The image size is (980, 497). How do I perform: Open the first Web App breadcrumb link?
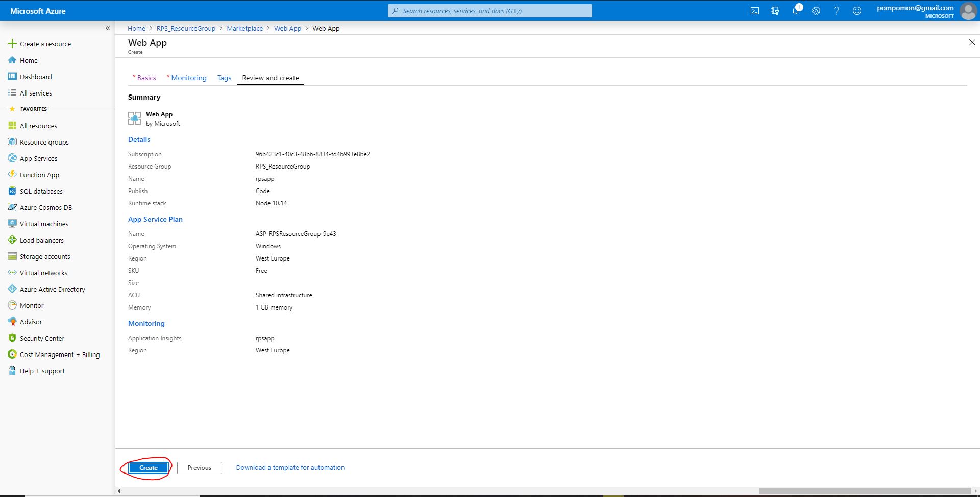[287, 28]
